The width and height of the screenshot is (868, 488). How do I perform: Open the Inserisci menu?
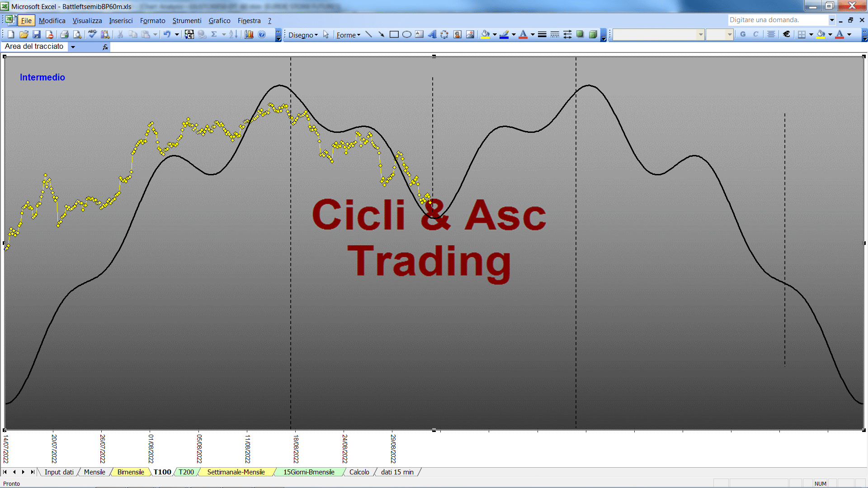121,20
